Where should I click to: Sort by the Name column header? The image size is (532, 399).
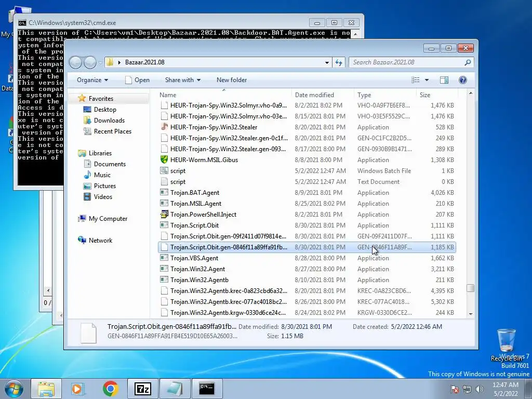point(224,95)
